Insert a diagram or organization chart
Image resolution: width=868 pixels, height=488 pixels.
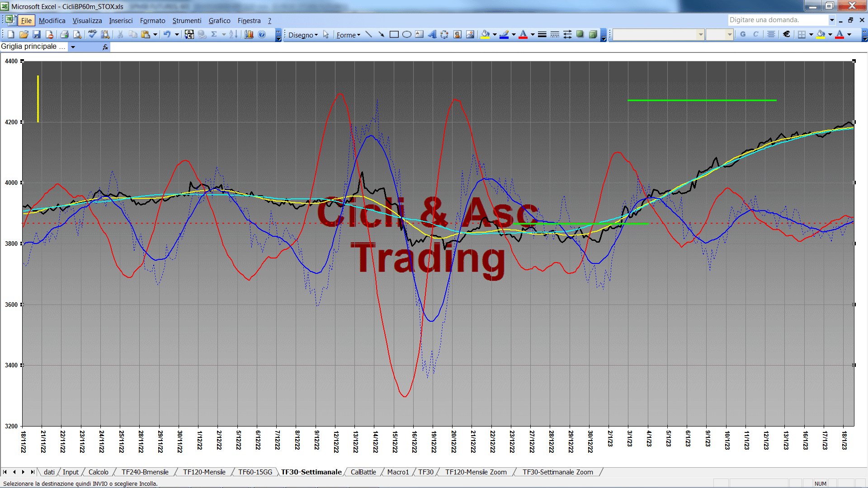tap(445, 35)
